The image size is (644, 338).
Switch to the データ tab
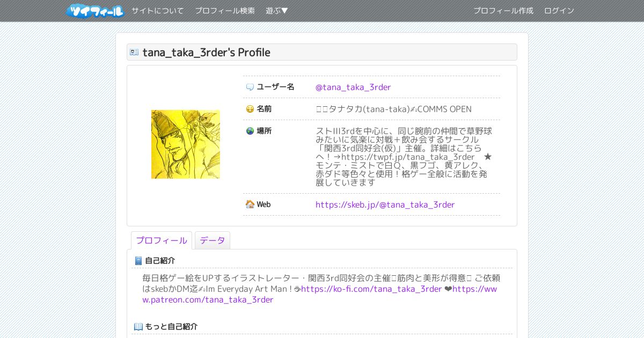(x=213, y=240)
